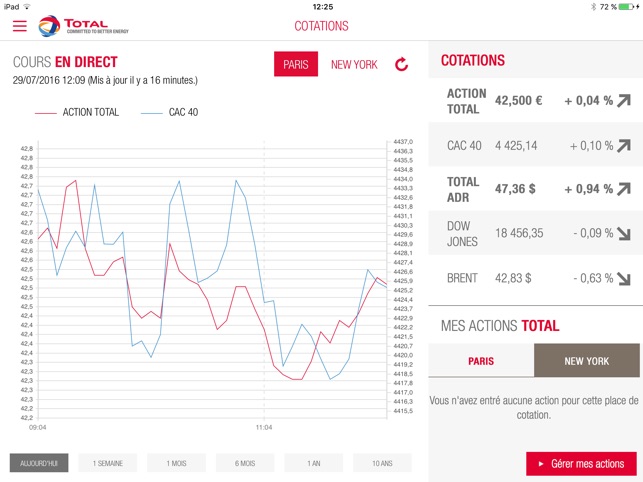643x482 pixels.
Task: Select the 6 MOIS time range
Action: (245, 463)
